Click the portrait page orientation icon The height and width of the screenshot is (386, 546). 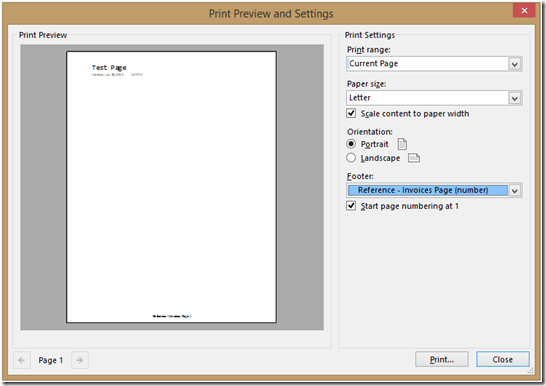402,144
